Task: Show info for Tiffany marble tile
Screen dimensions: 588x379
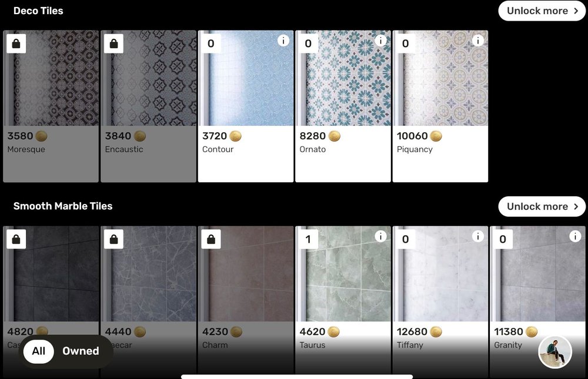Action: point(477,236)
